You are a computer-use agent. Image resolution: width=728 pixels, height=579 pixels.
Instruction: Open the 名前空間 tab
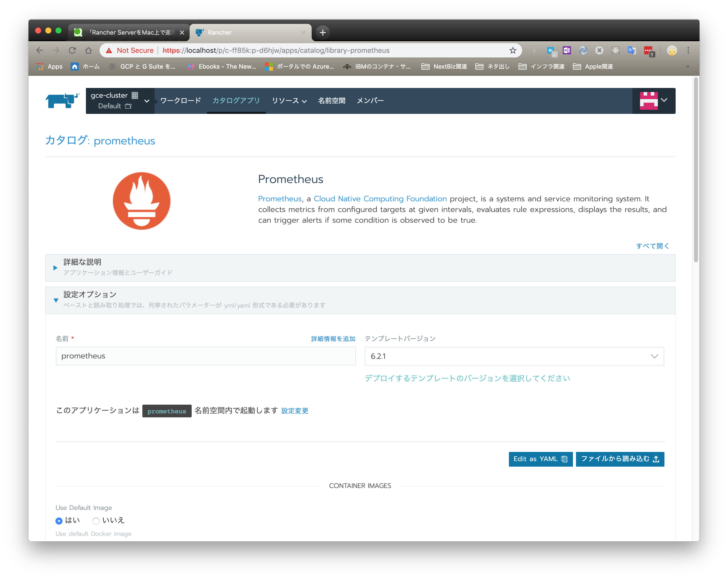coord(331,101)
